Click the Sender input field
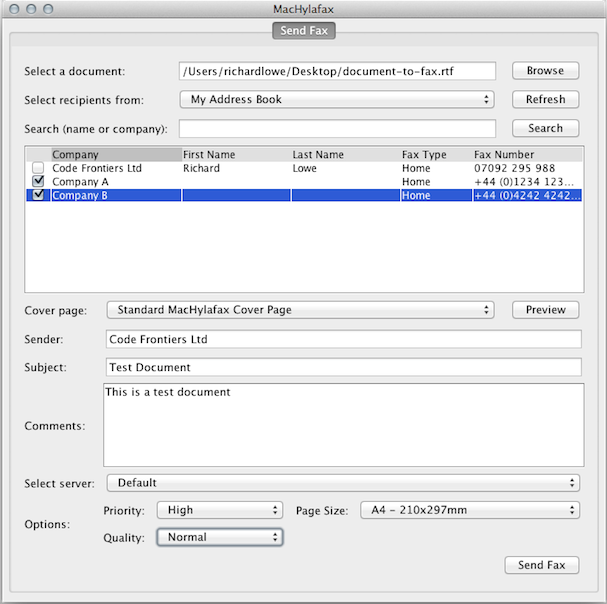Screen dimensions: 607x604 [x=343, y=339]
